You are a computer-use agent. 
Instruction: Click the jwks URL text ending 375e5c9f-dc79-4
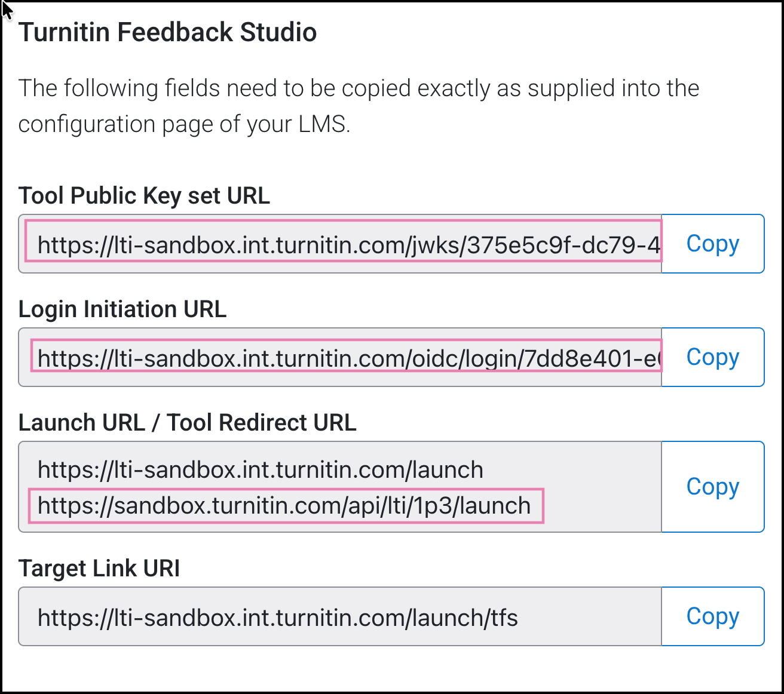tap(348, 245)
